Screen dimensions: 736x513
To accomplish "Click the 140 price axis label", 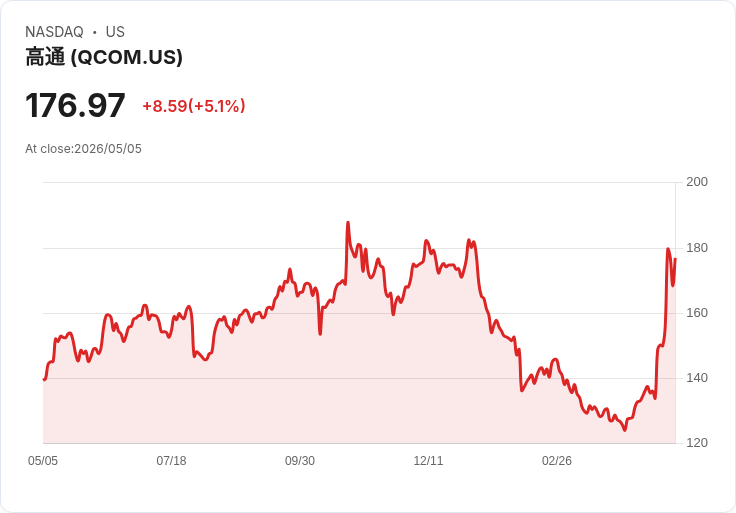I will (x=697, y=378).
